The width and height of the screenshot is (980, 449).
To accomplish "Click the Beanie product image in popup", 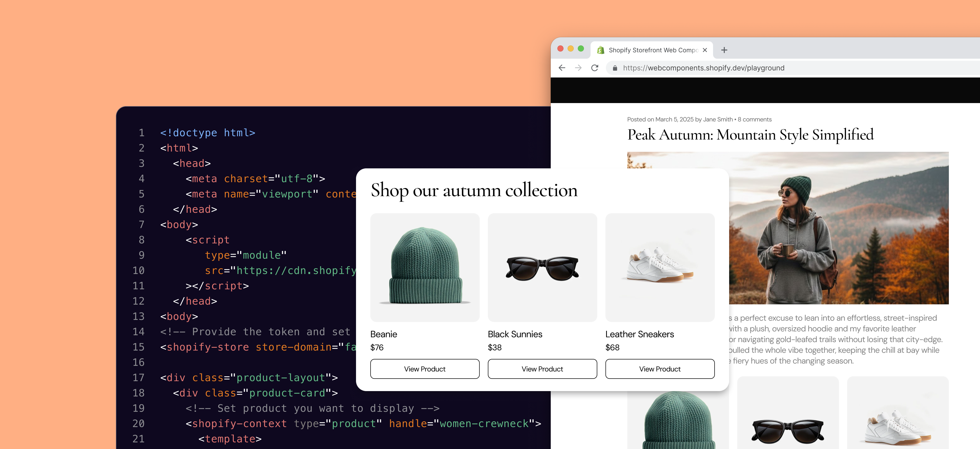I will tap(425, 268).
